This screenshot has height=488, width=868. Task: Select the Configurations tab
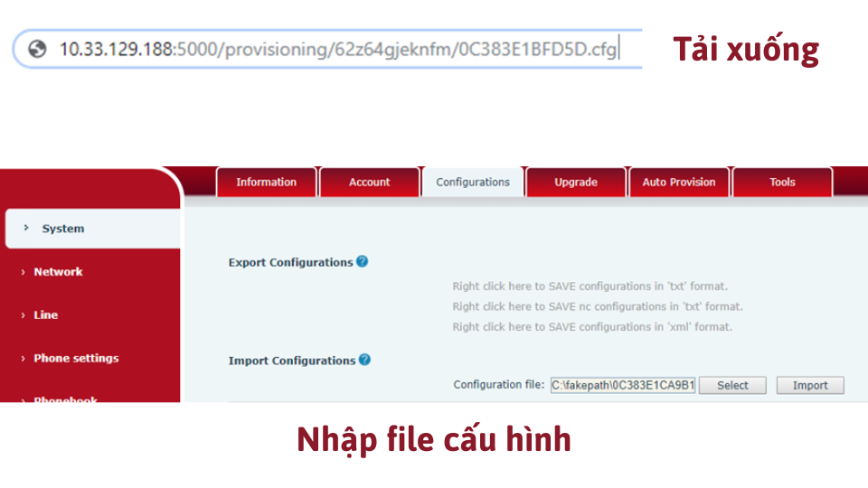point(473,182)
